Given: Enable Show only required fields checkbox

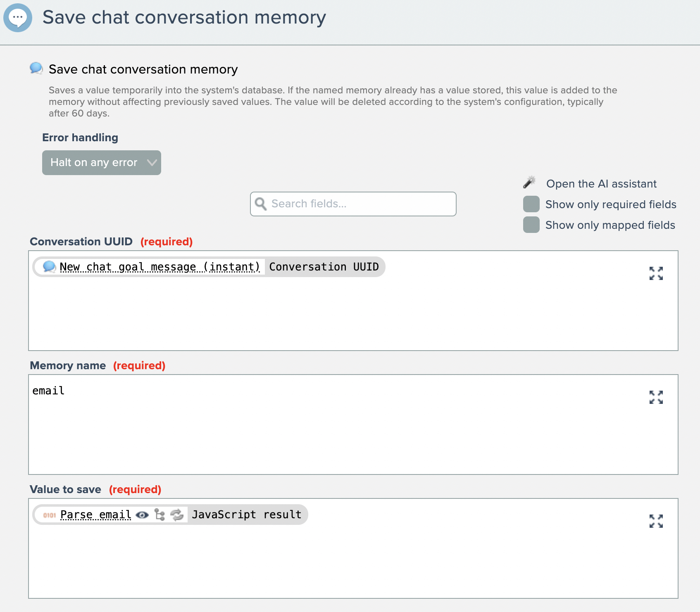Looking at the screenshot, I should pyautogui.click(x=531, y=204).
